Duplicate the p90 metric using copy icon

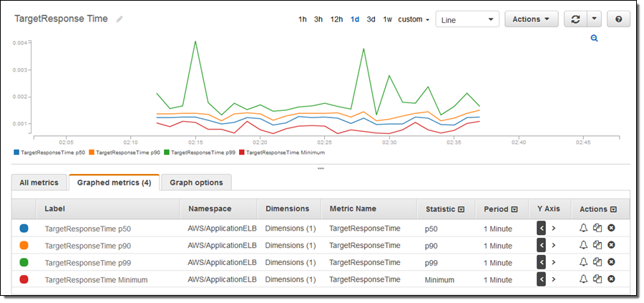(x=597, y=246)
